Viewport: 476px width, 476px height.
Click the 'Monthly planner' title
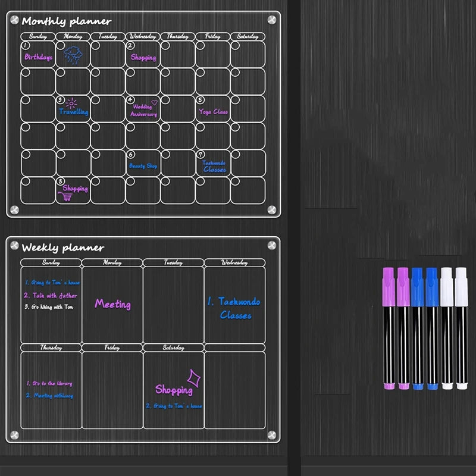[66, 21]
